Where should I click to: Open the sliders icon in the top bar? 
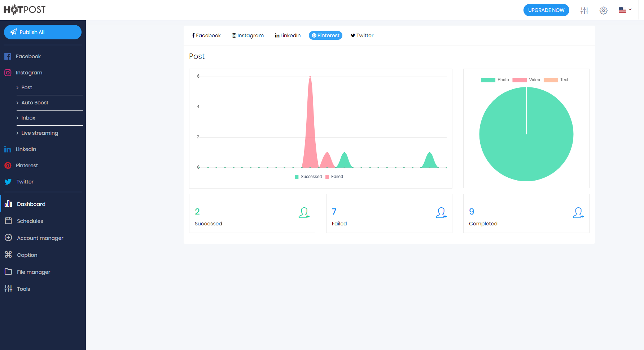[x=584, y=10]
